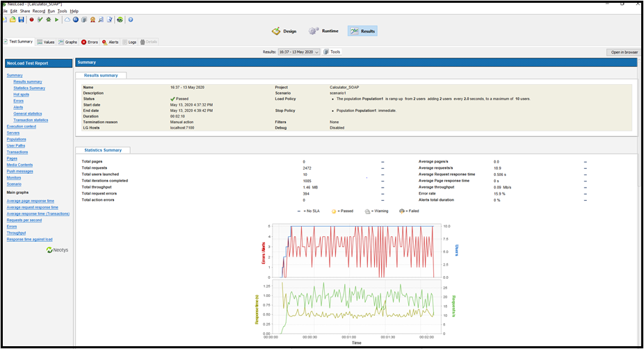644x349 pixels.
Task: Open the Design section
Action: click(284, 31)
